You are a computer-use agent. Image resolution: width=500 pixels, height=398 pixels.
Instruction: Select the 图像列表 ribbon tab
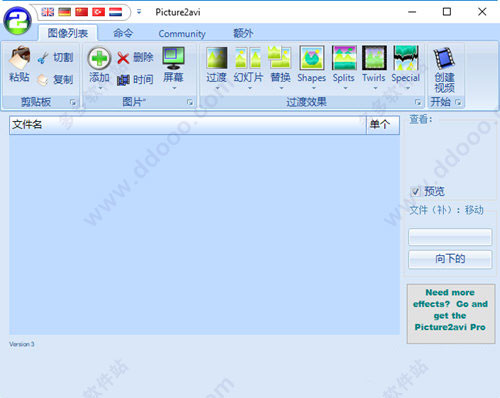pyautogui.click(x=68, y=33)
